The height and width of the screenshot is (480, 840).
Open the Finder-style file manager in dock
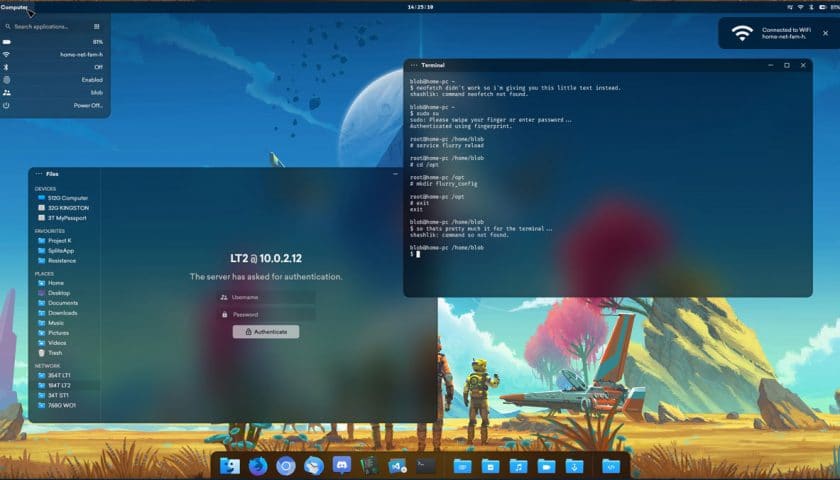230,466
